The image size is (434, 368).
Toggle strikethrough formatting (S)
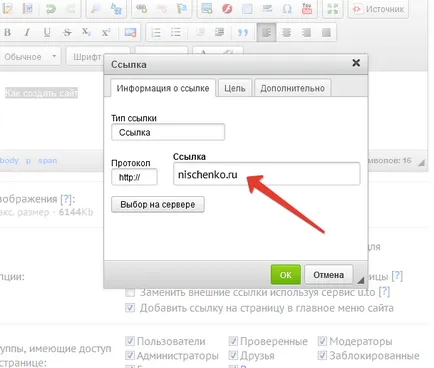[x=67, y=32]
